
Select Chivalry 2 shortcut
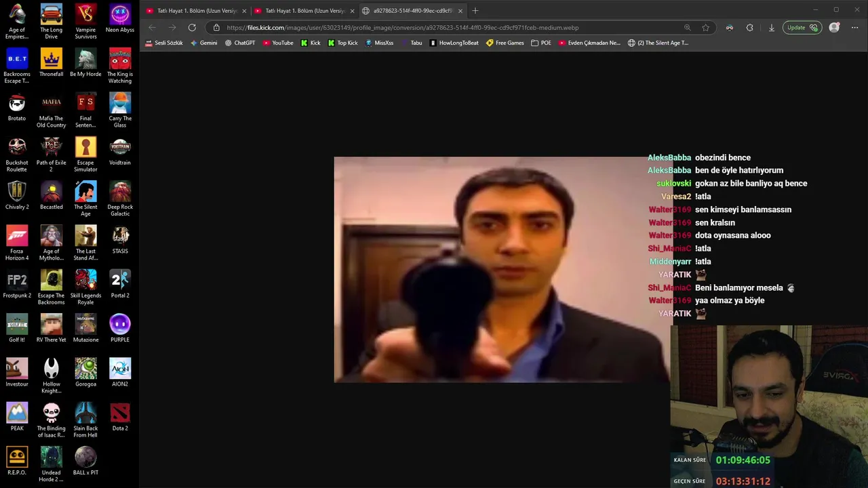[17, 196]
